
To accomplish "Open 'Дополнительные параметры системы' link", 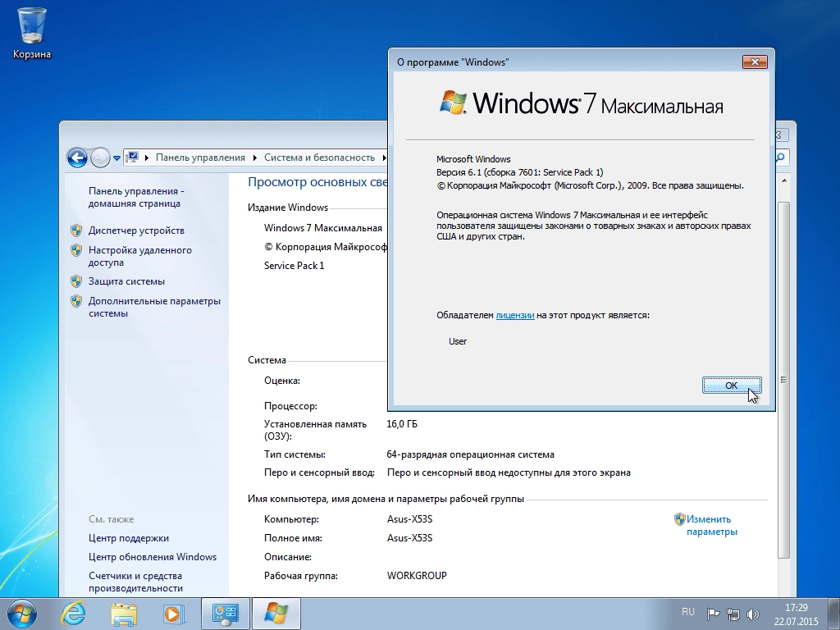I will (x=154, y=307).
